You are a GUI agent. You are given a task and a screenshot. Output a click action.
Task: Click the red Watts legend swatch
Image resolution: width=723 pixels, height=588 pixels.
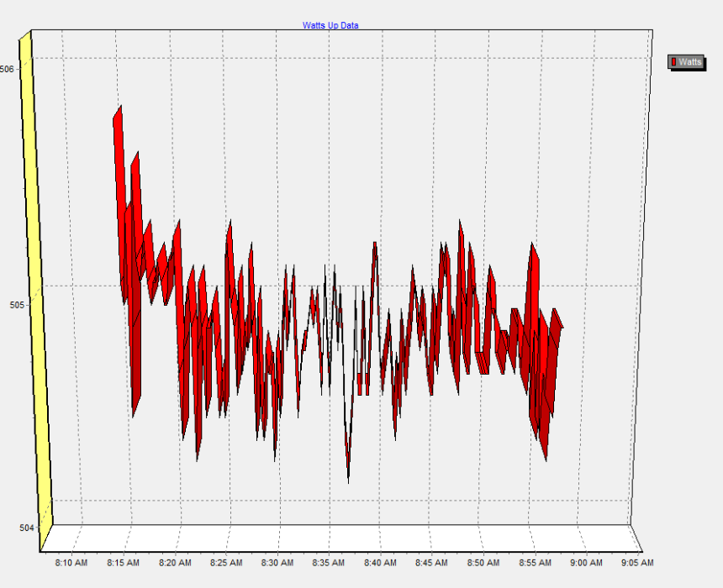tap(673, 62)
